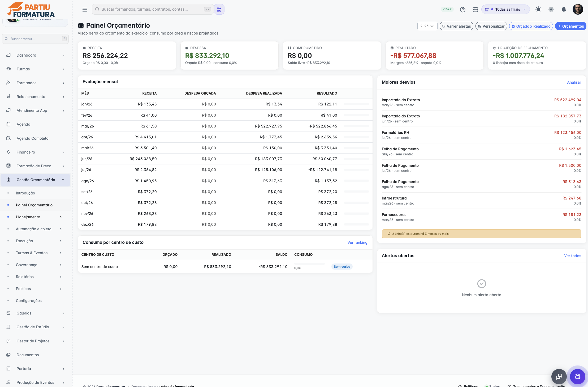The height and width of the screenshot is (387, 588).
Task: Click the Personalizar button
Action: point(491,26)
